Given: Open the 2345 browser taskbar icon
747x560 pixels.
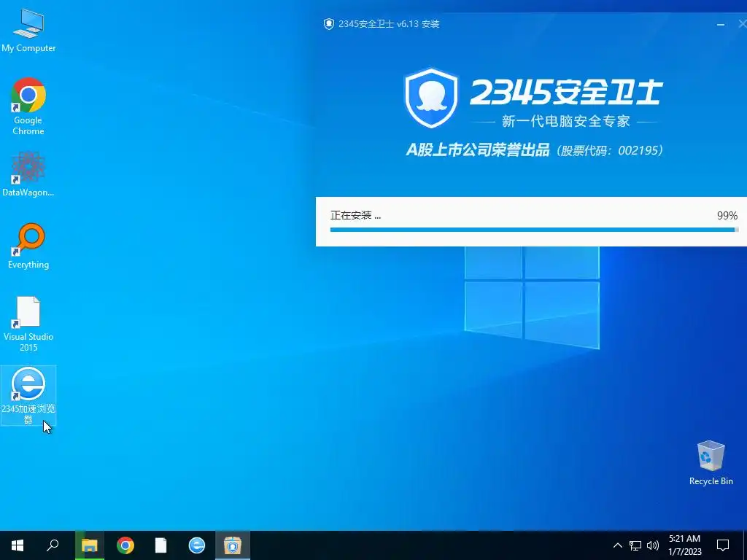Looking at the screenshot, I should pos(197,545).
